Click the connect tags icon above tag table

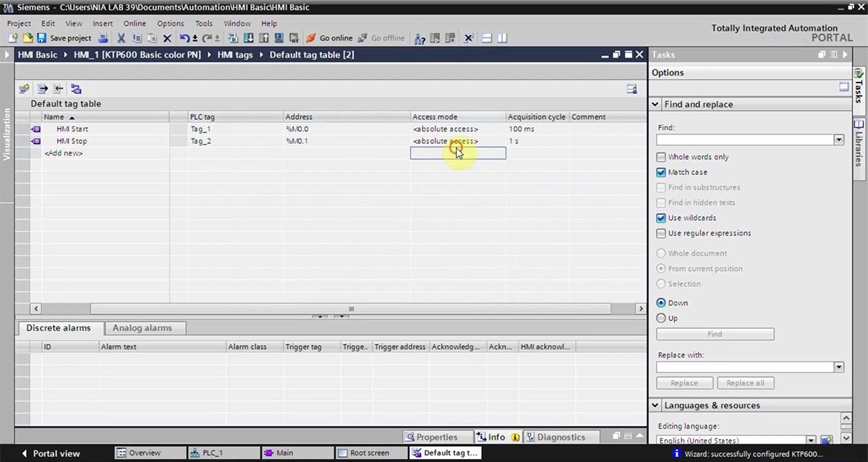(x=24, y=89)
